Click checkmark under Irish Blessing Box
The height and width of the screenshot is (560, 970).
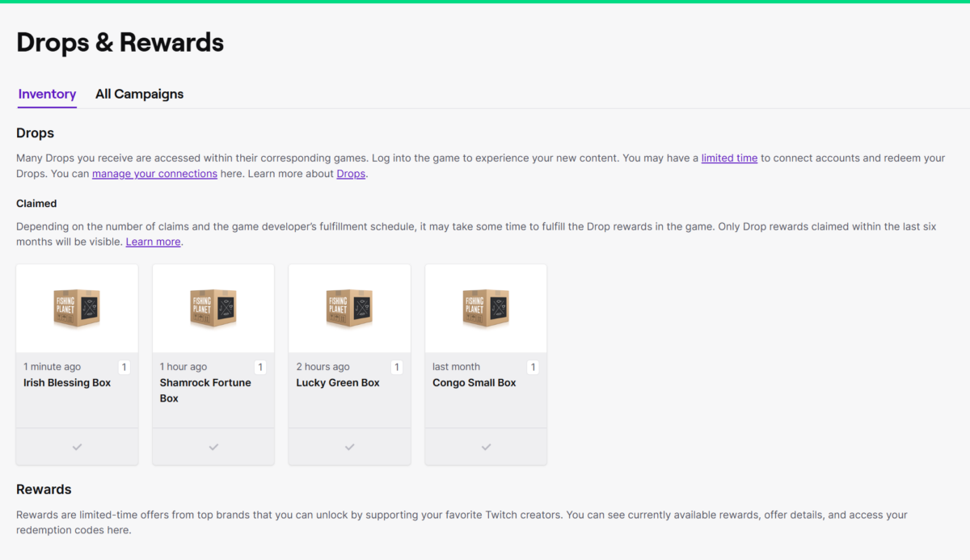(77, 447)
